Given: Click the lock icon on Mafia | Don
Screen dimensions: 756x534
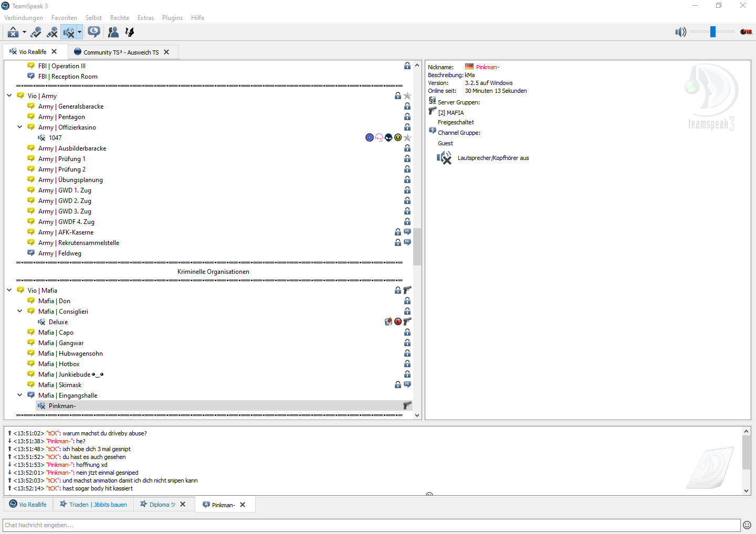Looking at the screenshot, I should point(407,301).
